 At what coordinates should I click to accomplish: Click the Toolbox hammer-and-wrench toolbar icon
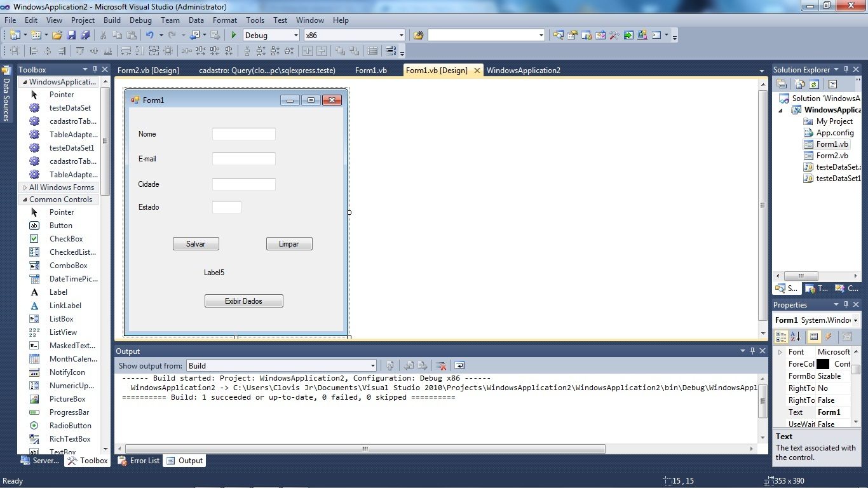[614, 35]
